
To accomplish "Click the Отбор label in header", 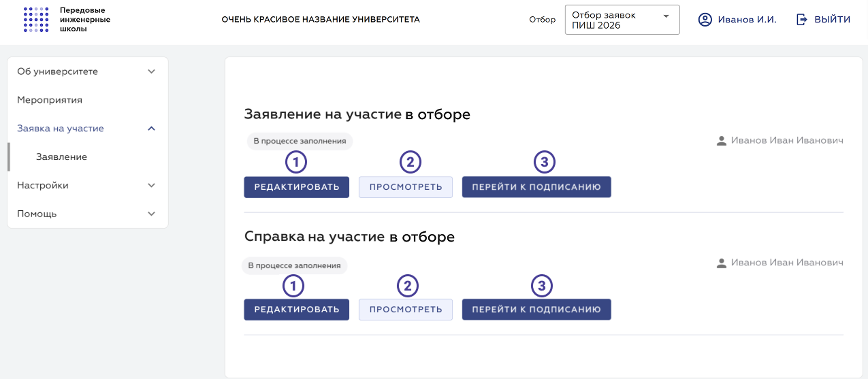I will pos(543,20).
